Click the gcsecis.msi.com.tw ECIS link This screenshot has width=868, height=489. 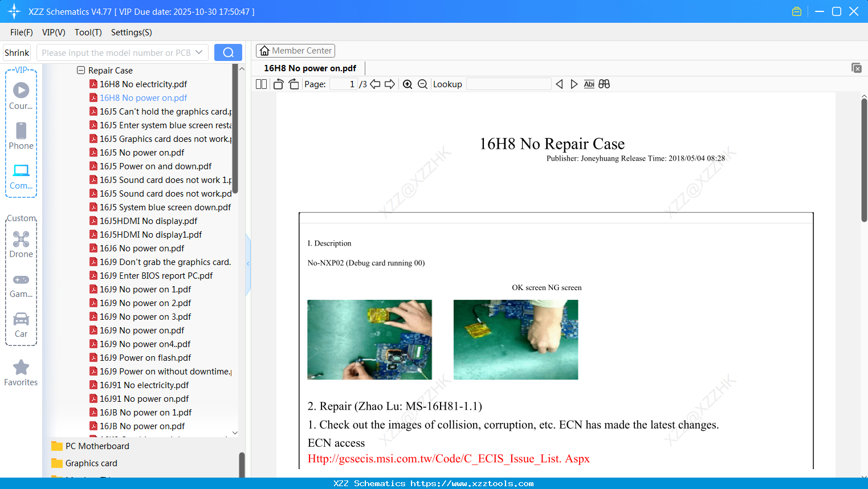tap(449, 459)
